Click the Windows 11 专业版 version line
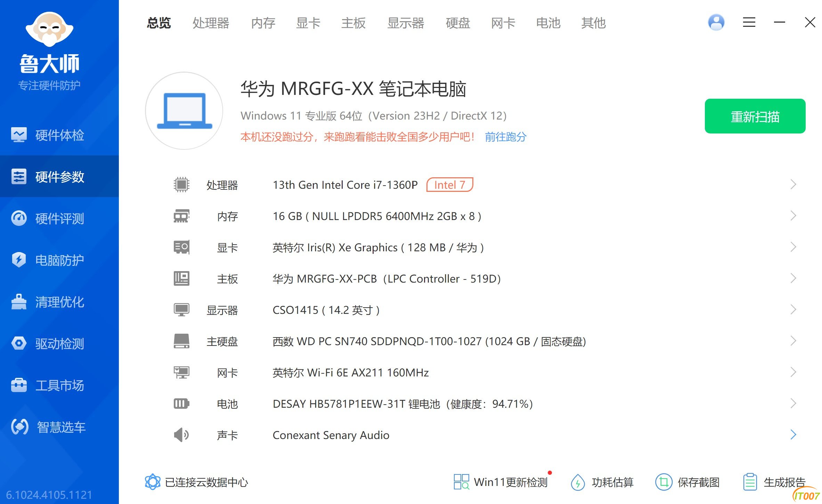 click(374, 116)
